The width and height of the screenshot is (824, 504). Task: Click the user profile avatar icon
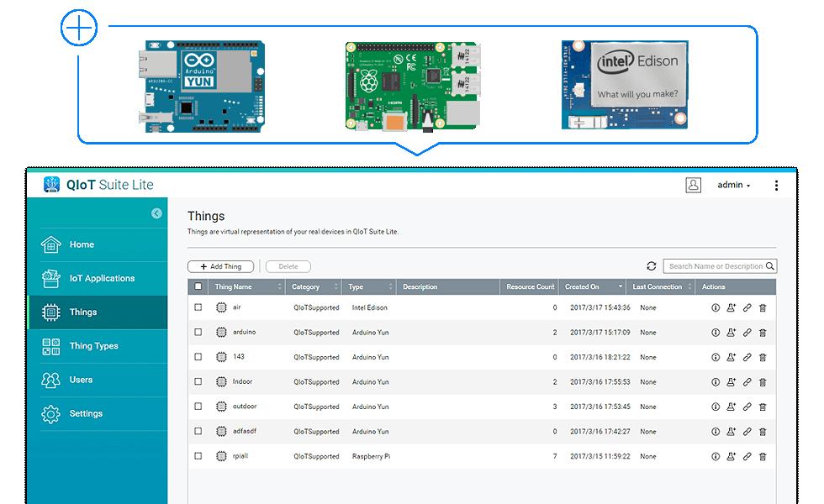click(x=693, y=185)
